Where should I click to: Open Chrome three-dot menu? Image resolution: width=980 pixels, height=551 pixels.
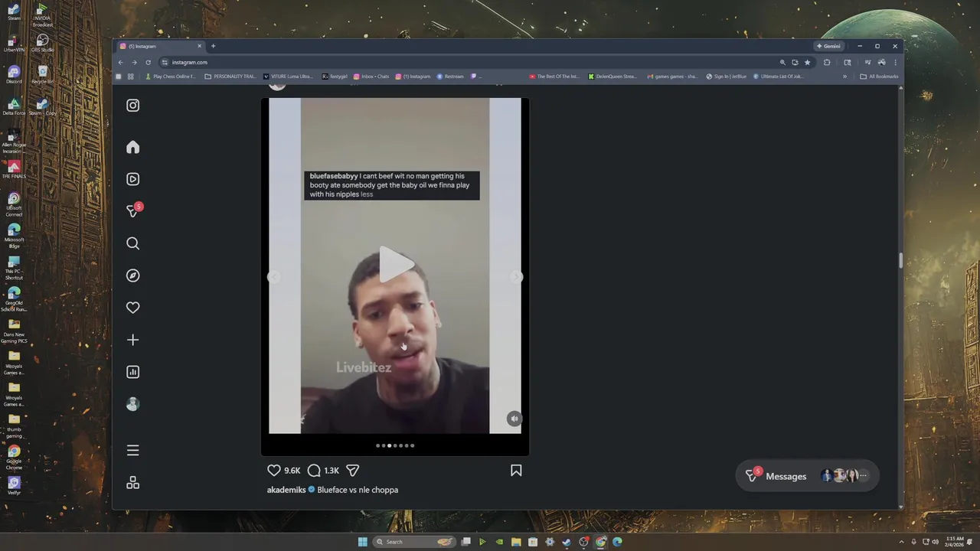coord(895,62)
